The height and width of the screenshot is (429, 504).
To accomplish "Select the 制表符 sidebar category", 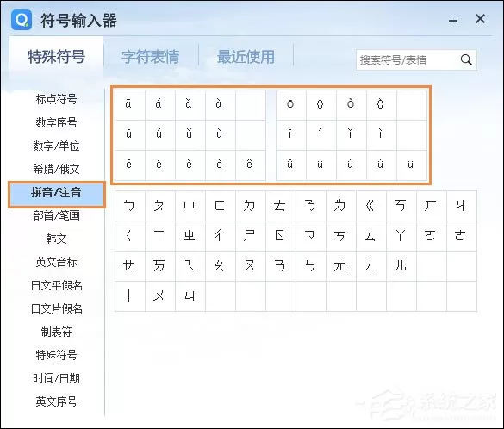I will (x=56, y=332).
